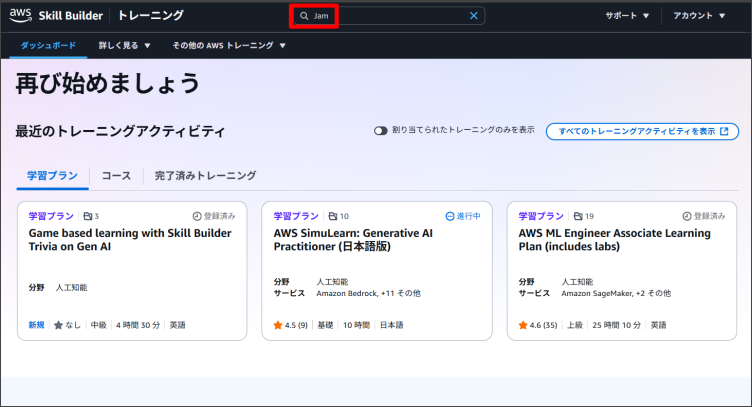Switch to the コース tab
Screen dimensions: 752x407
pos(116,175)
